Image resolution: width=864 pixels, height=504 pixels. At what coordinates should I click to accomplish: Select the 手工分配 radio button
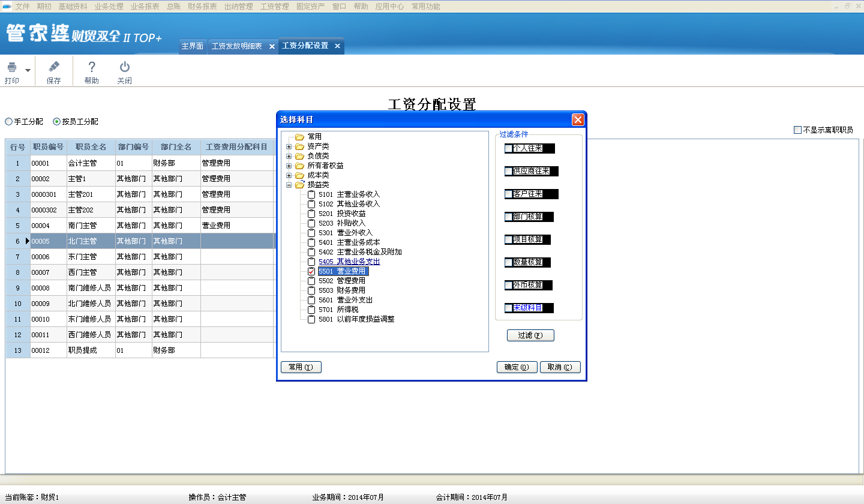9,122
